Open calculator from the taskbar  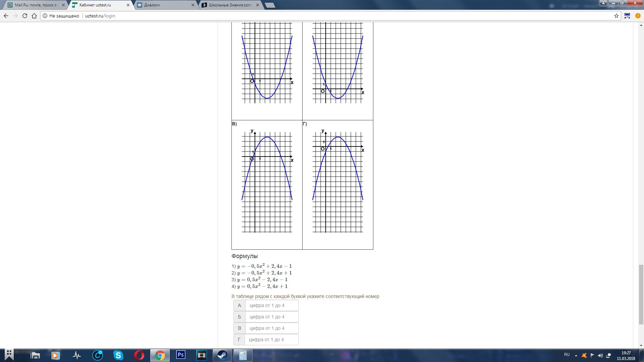(243, 355)
